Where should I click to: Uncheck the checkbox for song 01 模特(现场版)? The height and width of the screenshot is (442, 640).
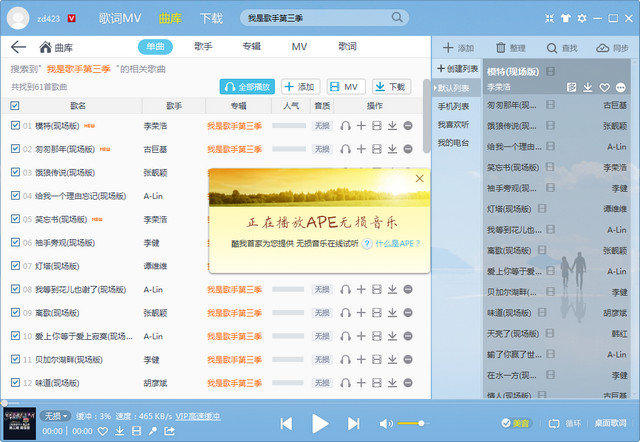pos(15,126)
